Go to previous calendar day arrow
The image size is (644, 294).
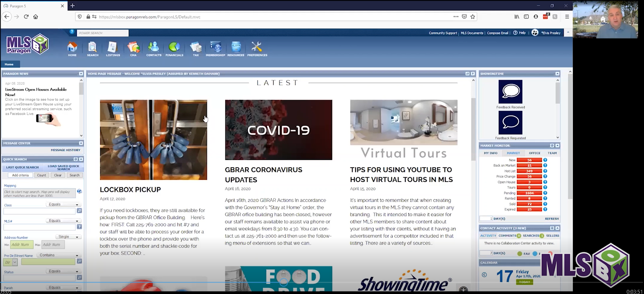484,275
